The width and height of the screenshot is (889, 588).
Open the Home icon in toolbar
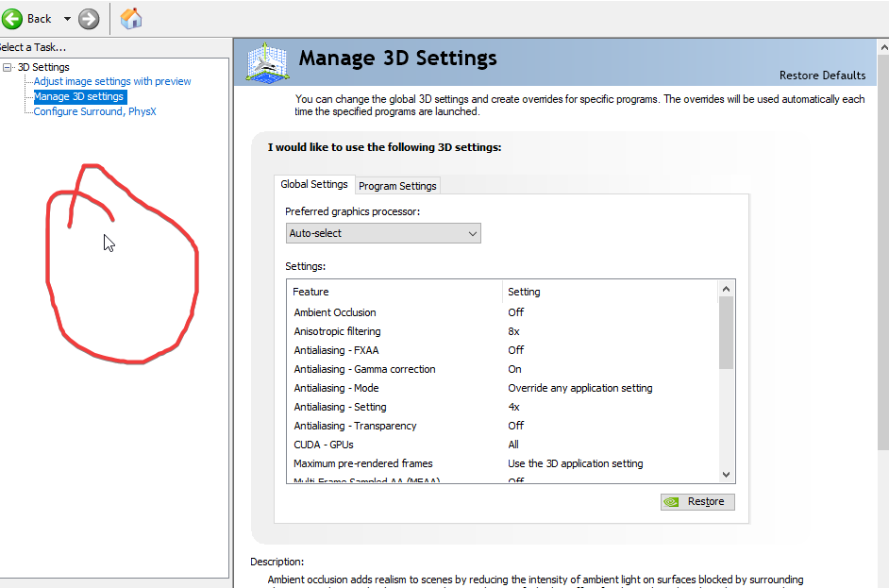(131, 19)
